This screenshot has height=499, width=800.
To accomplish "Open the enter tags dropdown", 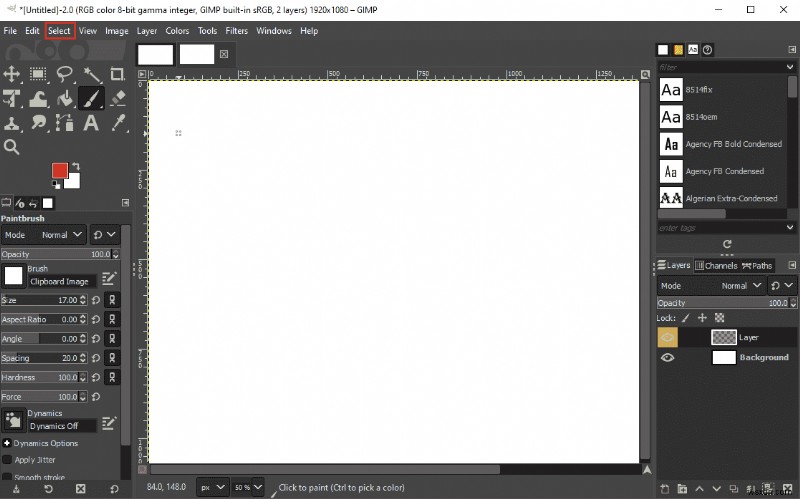I will click(790, 228).
